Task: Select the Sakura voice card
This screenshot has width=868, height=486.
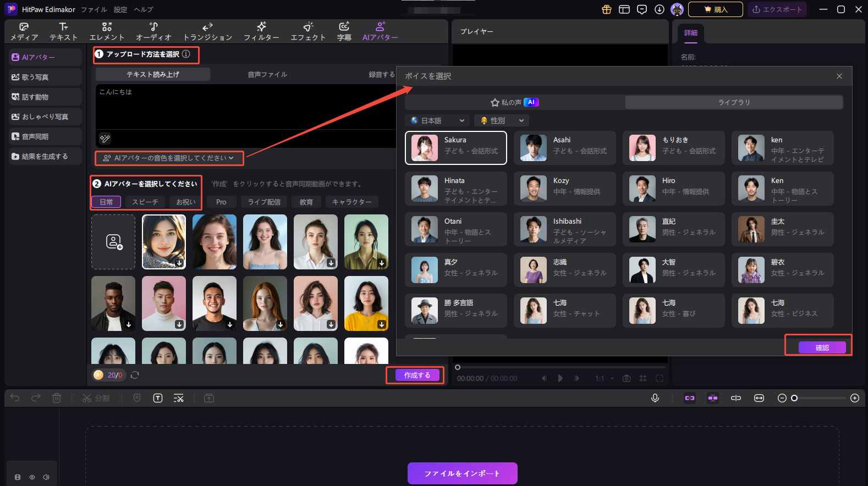Action: (x=455, y=148)
